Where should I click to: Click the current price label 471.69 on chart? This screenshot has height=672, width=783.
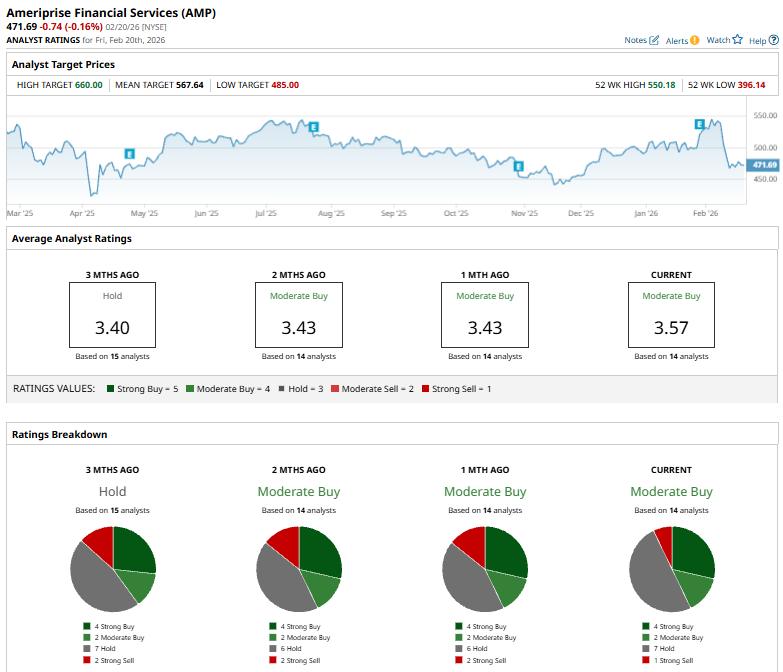(x=764, y=165)
